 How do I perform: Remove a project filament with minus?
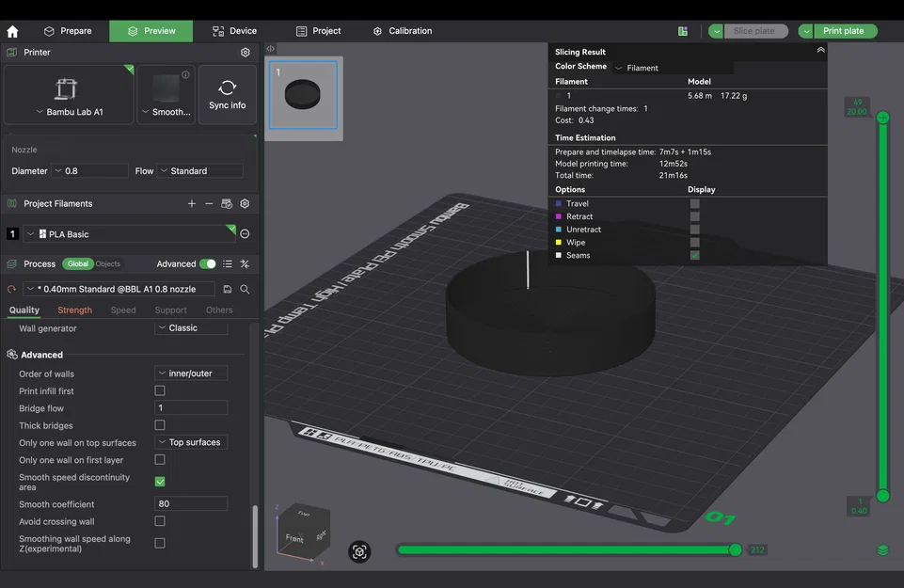point(209,203)
